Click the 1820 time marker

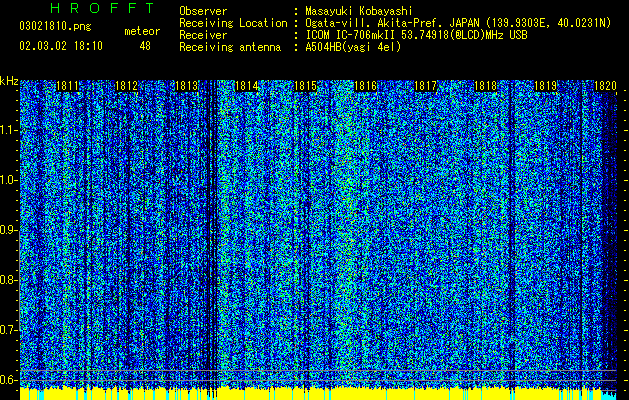[605, 86]
